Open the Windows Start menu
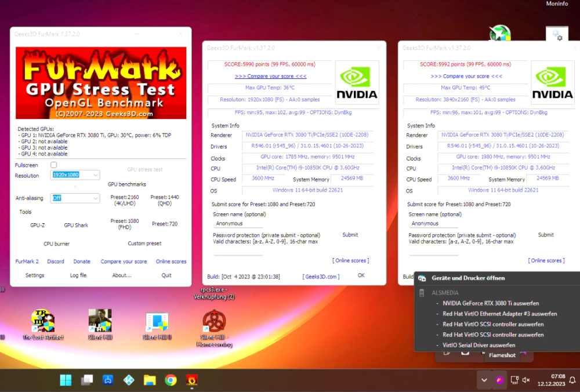This screenshot has width=580, height=392. pos(66,380)
